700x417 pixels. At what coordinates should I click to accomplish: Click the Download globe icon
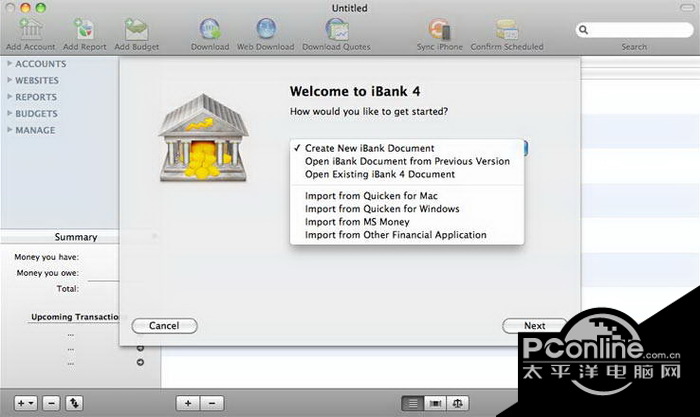[x=210, y=29]
